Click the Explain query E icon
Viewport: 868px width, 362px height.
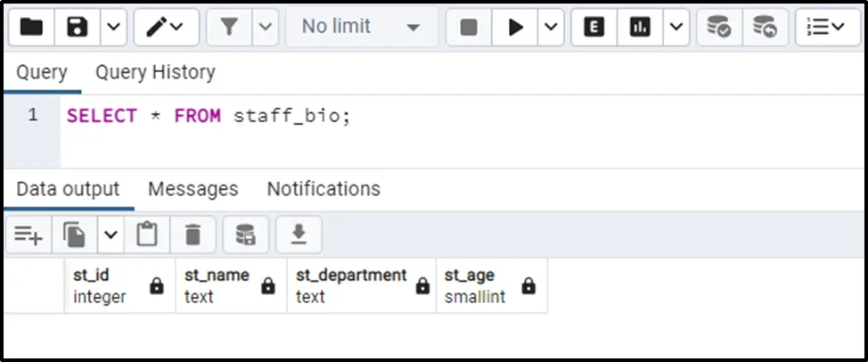594,28
